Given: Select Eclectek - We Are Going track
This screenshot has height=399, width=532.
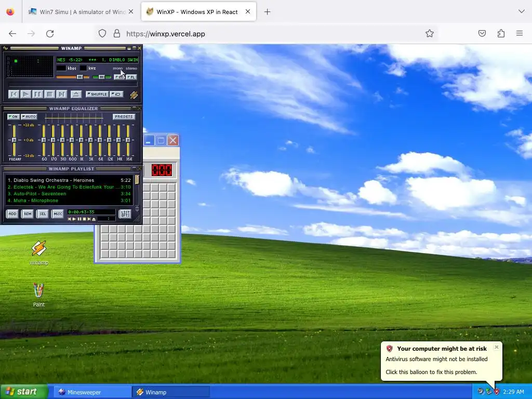Looking at the screenshot, I should pos(69,187).
